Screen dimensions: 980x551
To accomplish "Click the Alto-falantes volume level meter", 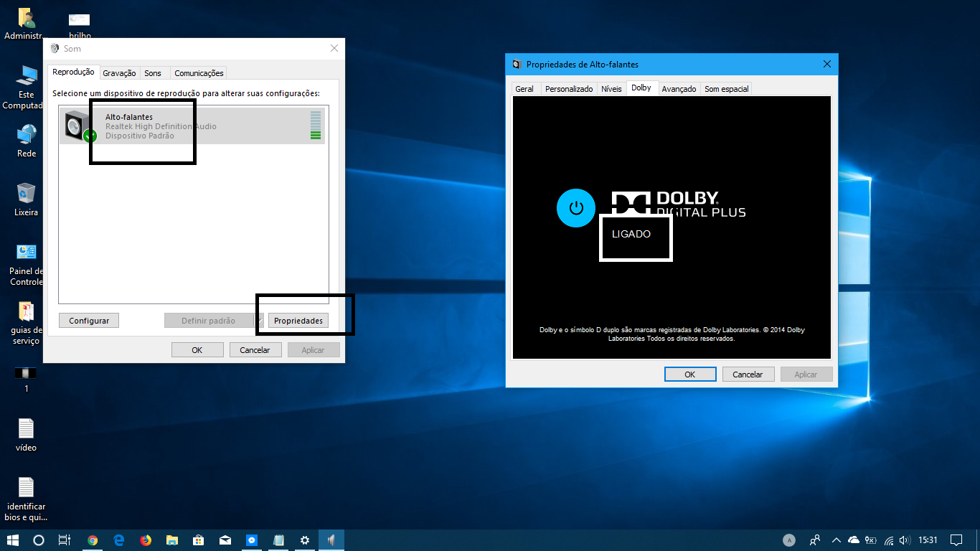I will pos(316,126).
